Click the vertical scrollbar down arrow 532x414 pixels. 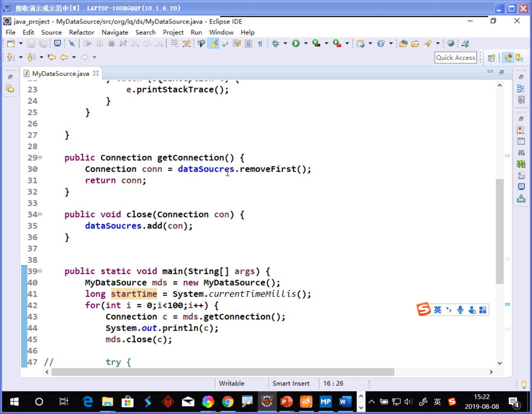pyautogui.click(x=499, y=363)
